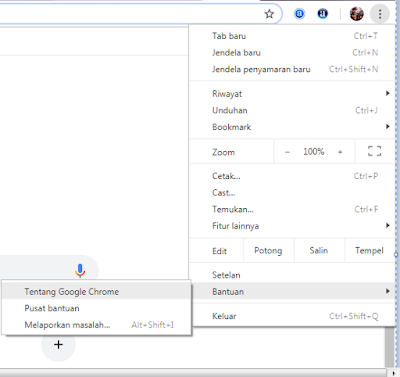Choose Temukan... to find text
The image size is (400, 377).
292,209
